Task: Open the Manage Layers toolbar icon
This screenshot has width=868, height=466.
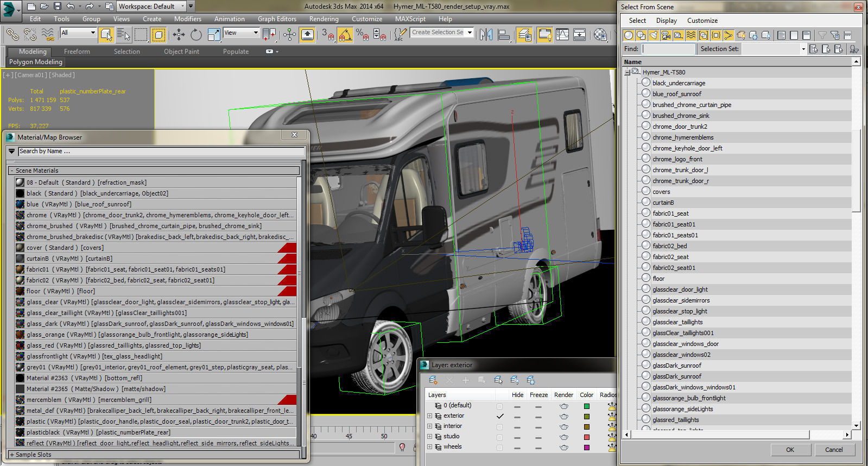Action: [x=524, y=35]
